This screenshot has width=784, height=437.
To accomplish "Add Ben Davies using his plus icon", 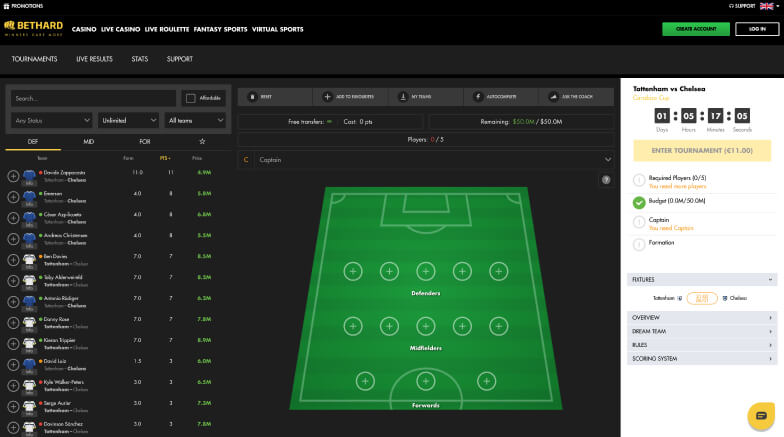I will tap(13, 260).
